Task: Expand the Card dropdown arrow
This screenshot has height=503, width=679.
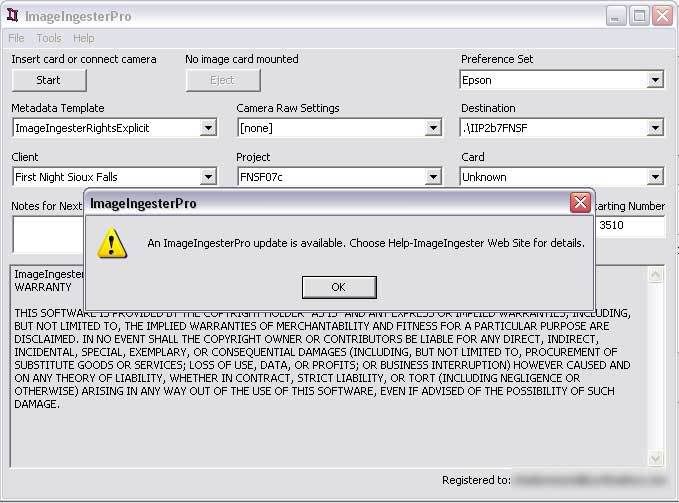Action: tap(655, 177)
